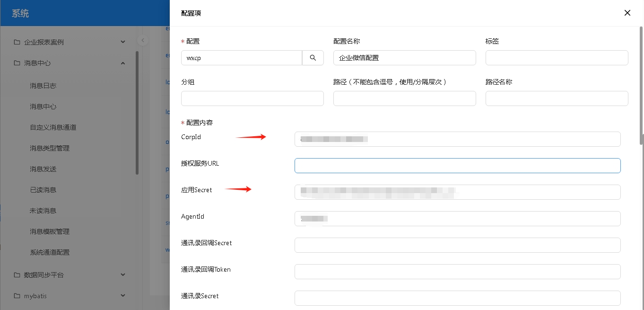This screenshot has width=644, height=310.
Task: Open 消息日志 in sidebar
Action: pyautogui.click(x=43, y=86)
